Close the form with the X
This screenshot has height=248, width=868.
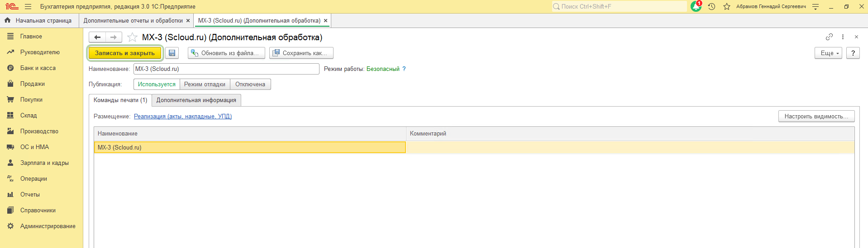856,37
